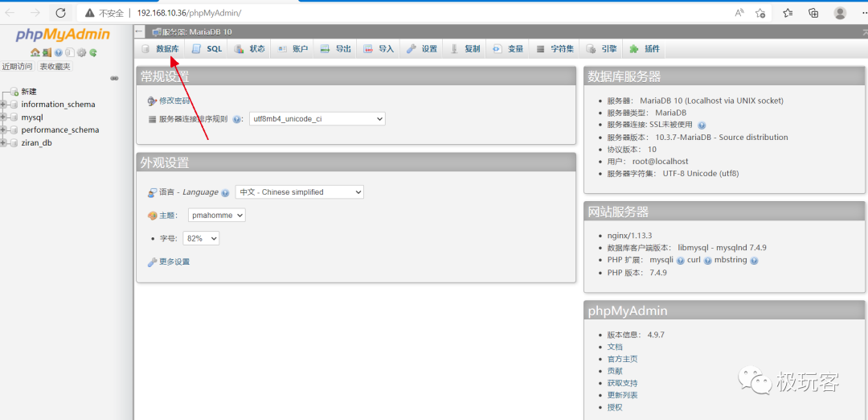The image size is (868, 420).
Task: Reload the navigation panel with green arrow
Action: [93, 52]
